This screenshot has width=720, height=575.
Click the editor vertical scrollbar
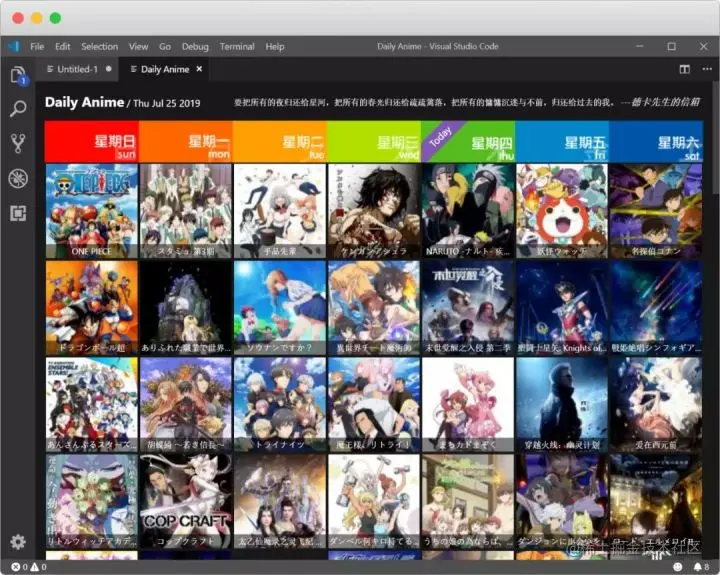coord(715,138)
